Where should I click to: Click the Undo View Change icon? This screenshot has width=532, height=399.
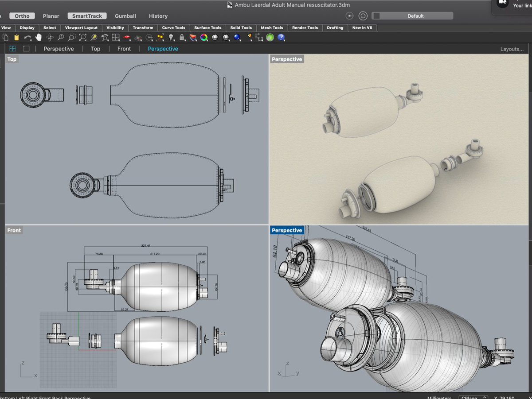click(105, 38)
